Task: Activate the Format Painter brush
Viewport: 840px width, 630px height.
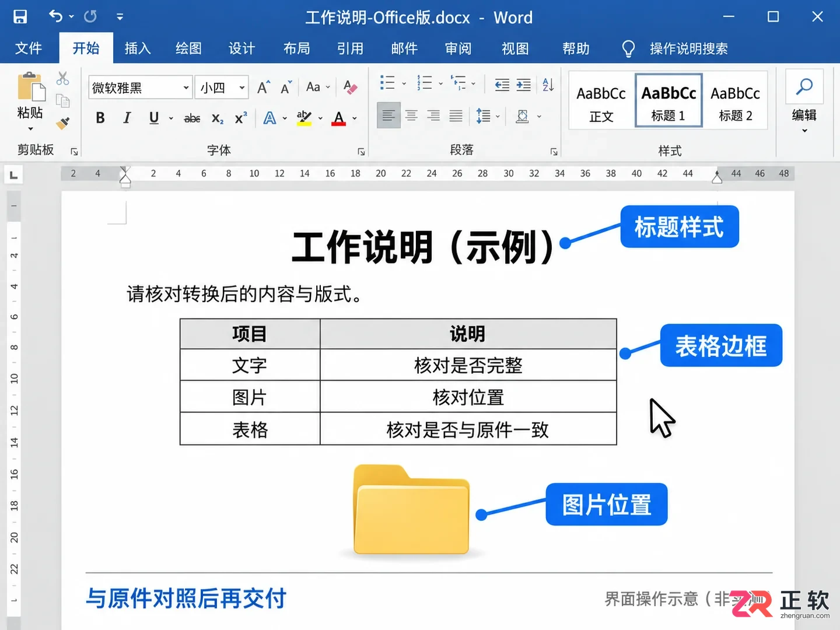Action: click(x=63, y=123)
